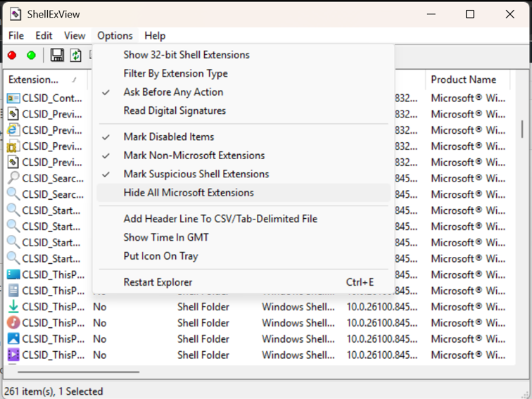Sort by Extension... column header
Screen dimensions: 532x399
(45, 80)
